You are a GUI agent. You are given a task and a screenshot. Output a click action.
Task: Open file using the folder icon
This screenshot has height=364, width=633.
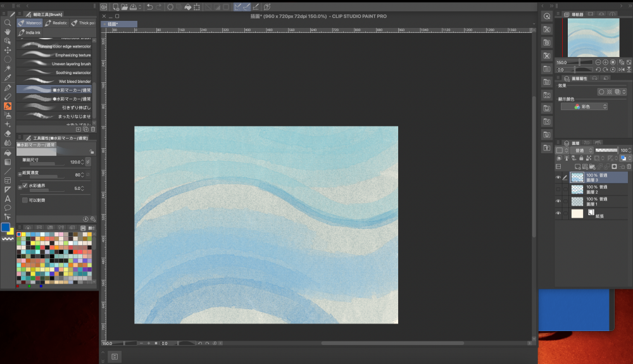[124, 7]
